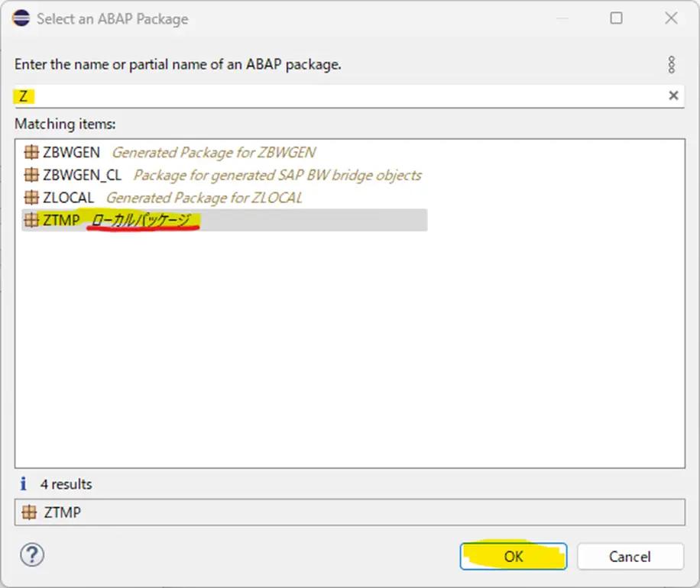Image resolution: width=700 pixels, height=588 pixels.
Task: Maximize the Select an ABAP Package dialog
Action: click(616, 18)
